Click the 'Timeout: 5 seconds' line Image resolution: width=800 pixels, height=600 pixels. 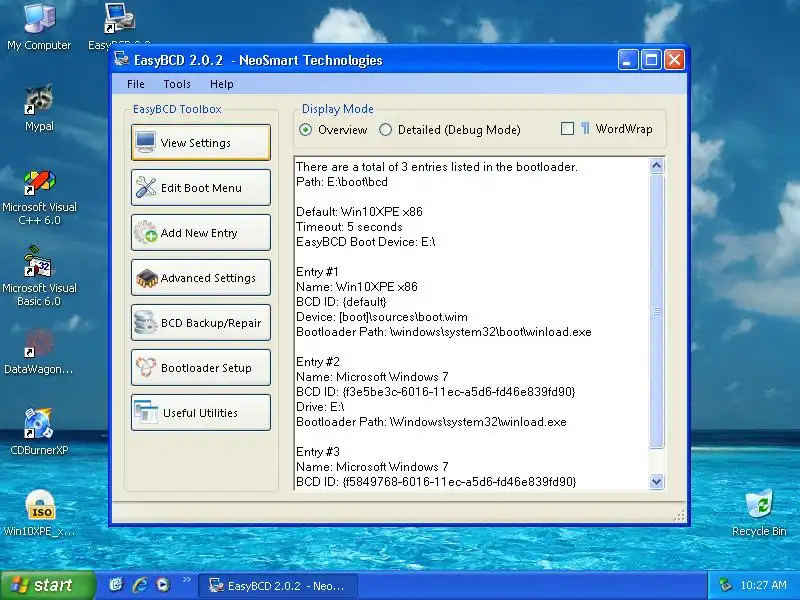349,227
